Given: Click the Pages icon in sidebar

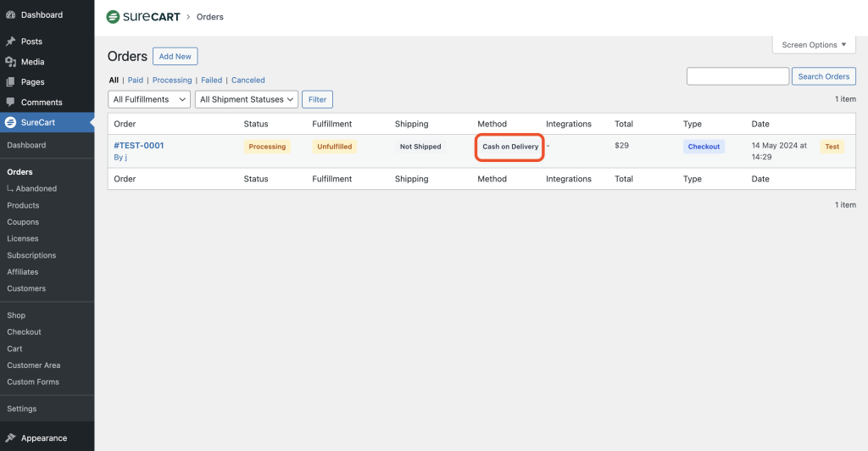Looking at the screenshot, I should point(10,82).
